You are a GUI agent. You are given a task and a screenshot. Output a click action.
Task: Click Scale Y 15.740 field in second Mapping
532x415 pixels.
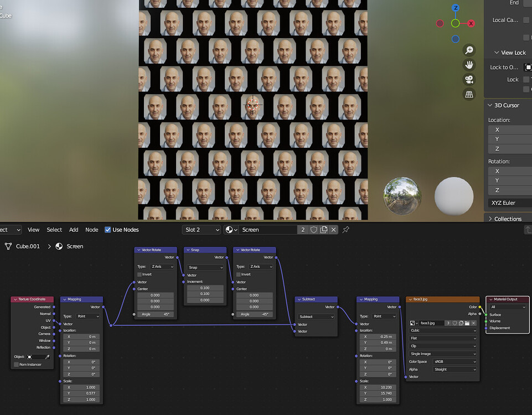[x=378, y=393]
